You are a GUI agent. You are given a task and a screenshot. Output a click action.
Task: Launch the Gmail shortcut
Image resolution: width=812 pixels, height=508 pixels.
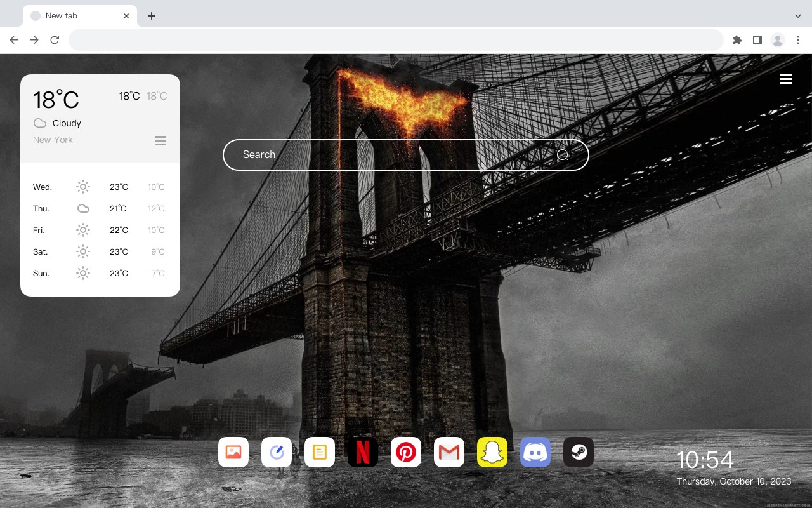point(449,452)
